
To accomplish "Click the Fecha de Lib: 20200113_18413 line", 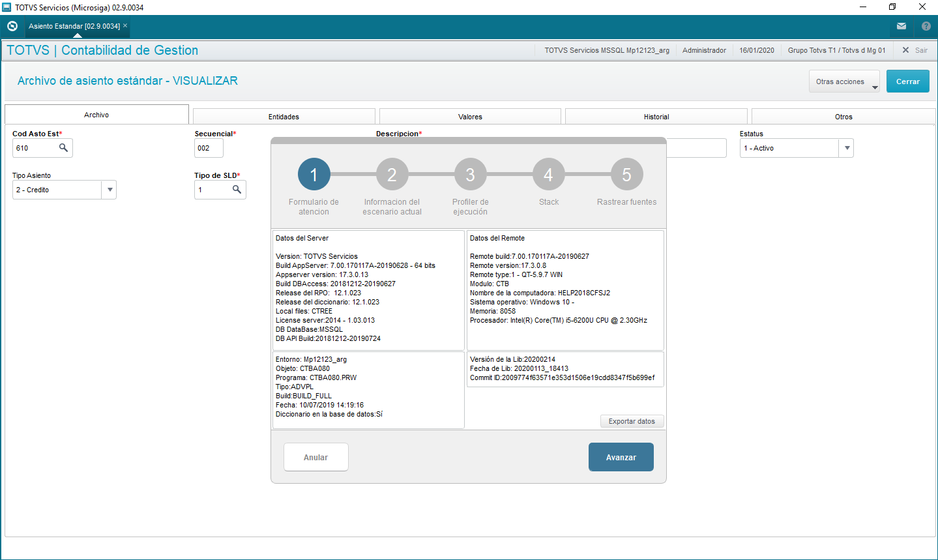I will [519, 368].
